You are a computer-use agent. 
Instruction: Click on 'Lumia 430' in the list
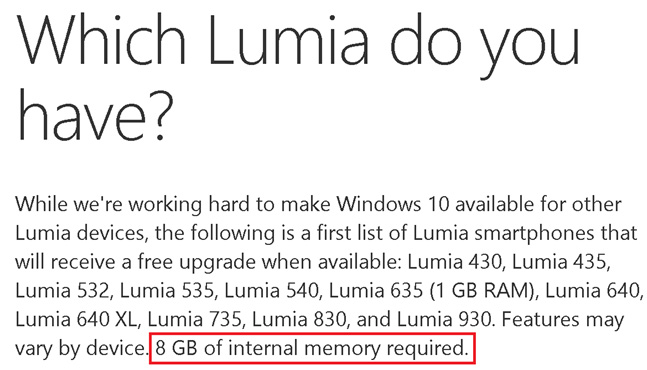tap(454, 262)
